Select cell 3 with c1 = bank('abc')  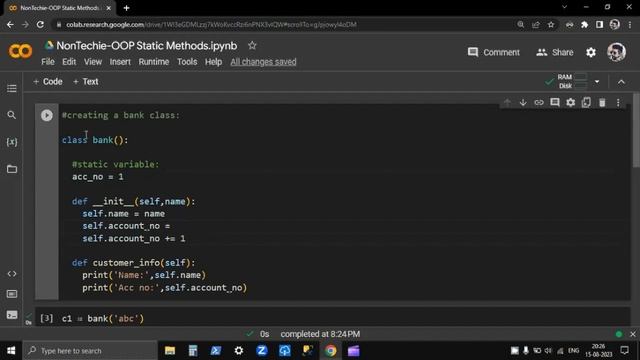333,318
